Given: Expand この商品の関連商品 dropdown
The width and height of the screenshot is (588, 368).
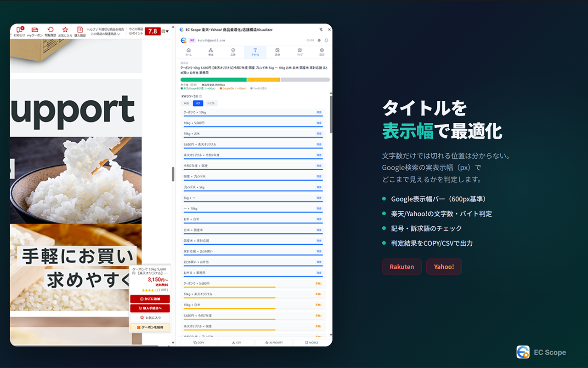Looking at the screenshot, I should [x=106, y=34].
